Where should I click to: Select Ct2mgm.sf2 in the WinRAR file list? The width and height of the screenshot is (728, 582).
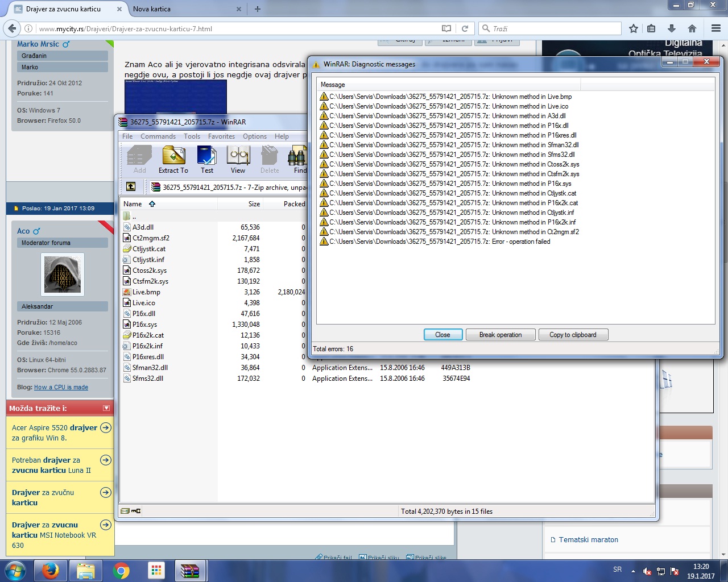click(151, 238)
